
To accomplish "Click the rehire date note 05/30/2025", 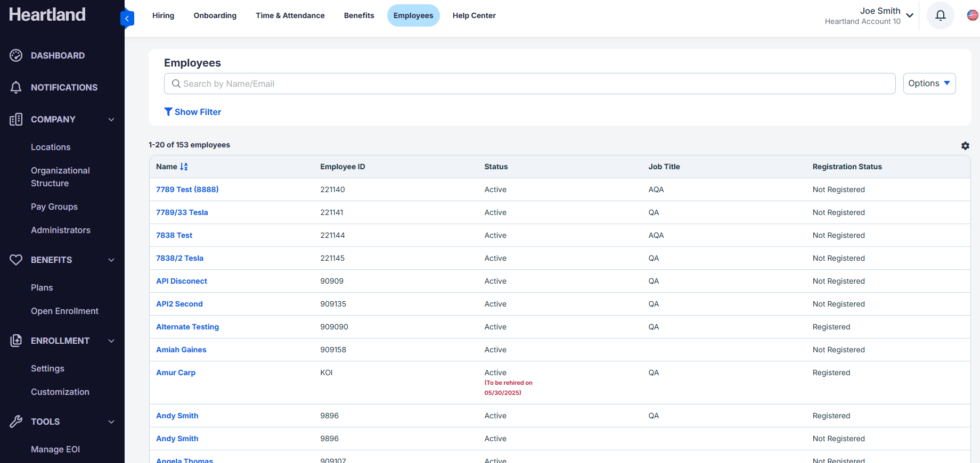I will [508, 387].
